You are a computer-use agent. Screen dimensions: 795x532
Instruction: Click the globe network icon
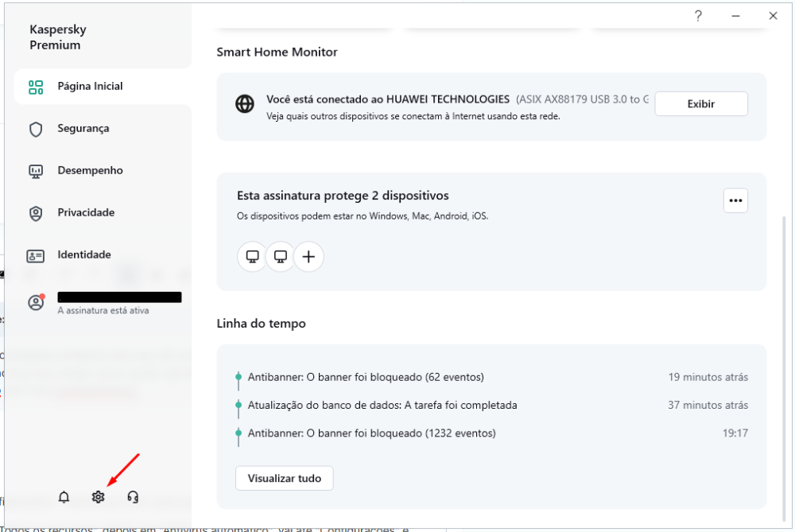click(245, 104)
